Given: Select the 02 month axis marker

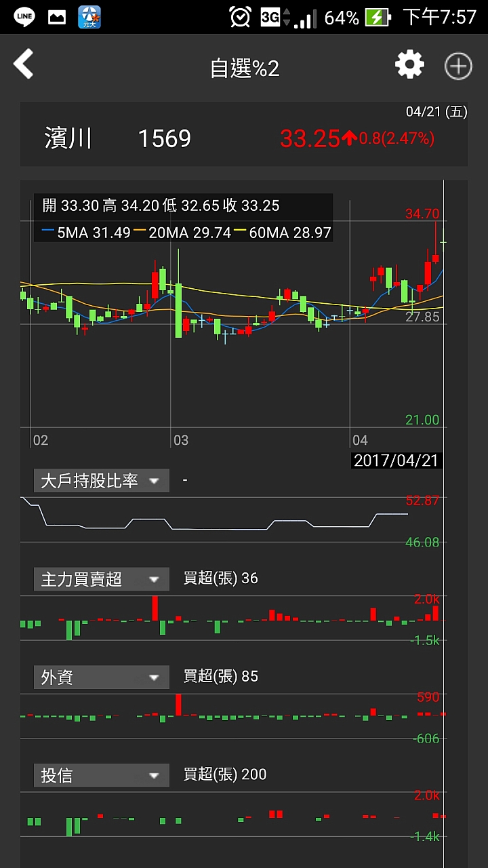Looking at the screenshot, I should tap(41, 440).
